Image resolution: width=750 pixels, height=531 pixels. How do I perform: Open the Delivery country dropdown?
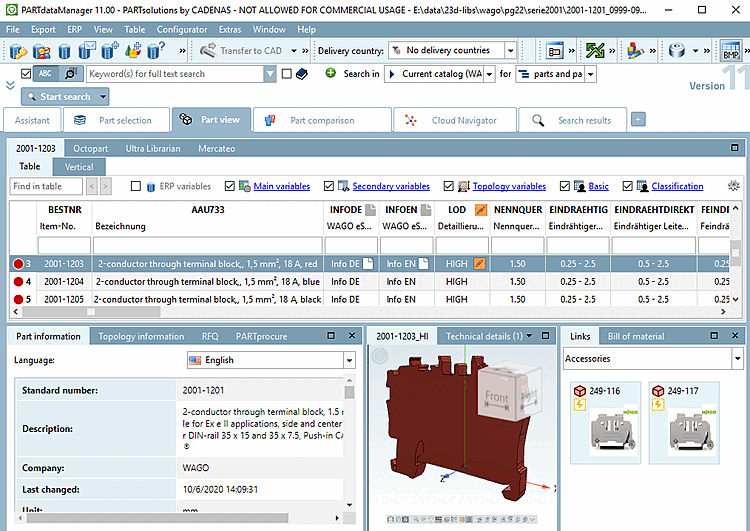coord(510,50)
